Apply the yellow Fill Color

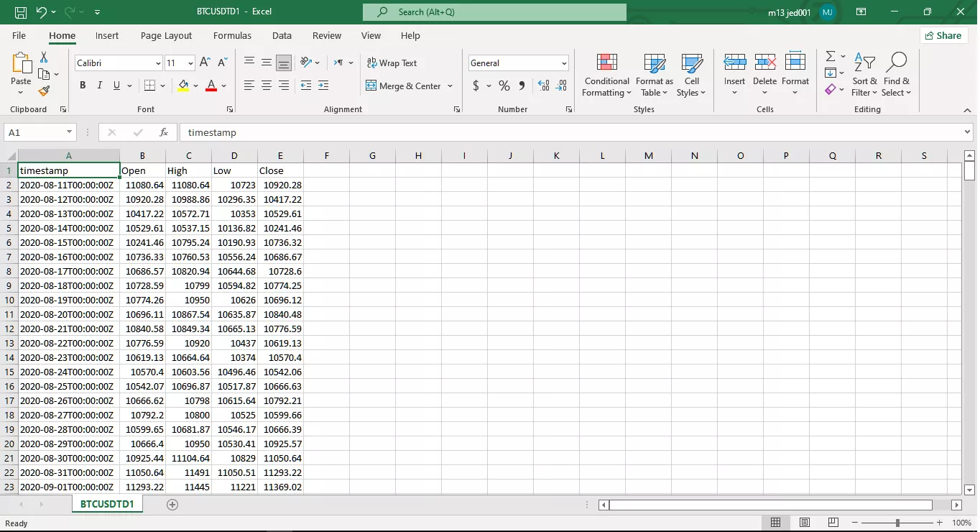183,86
